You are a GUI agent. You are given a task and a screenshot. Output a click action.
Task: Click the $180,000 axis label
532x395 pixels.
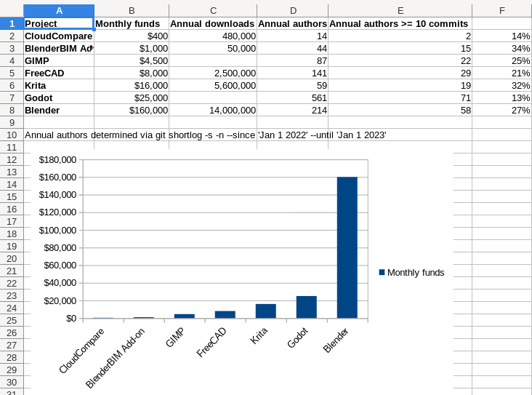click(x=57, y=159)
